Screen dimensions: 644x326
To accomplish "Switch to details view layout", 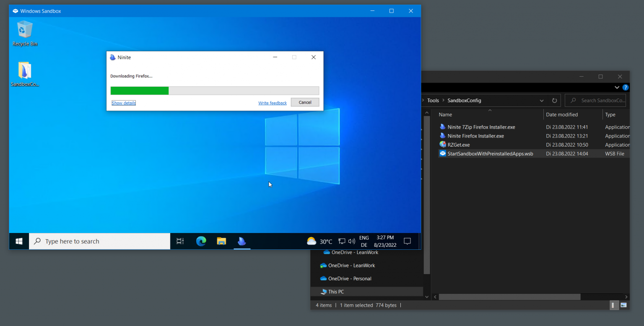I will (613, 305).
